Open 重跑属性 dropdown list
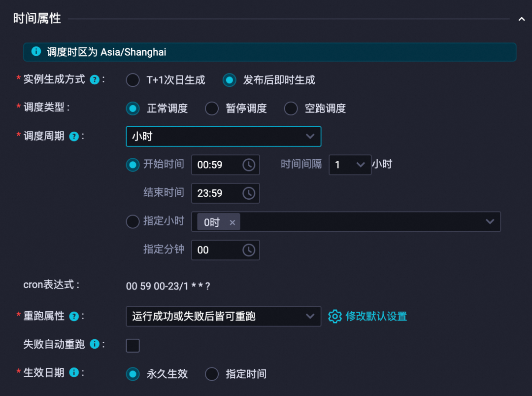532x396 pixels. (223, 317)
